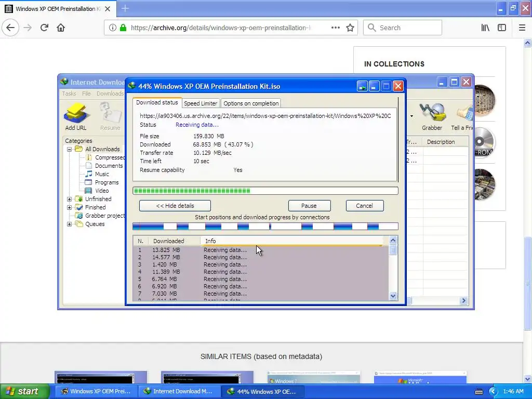This screenshot has height=399, width=532.
Task: Switch to the Download status tab
Action: [x=157, y=102]
